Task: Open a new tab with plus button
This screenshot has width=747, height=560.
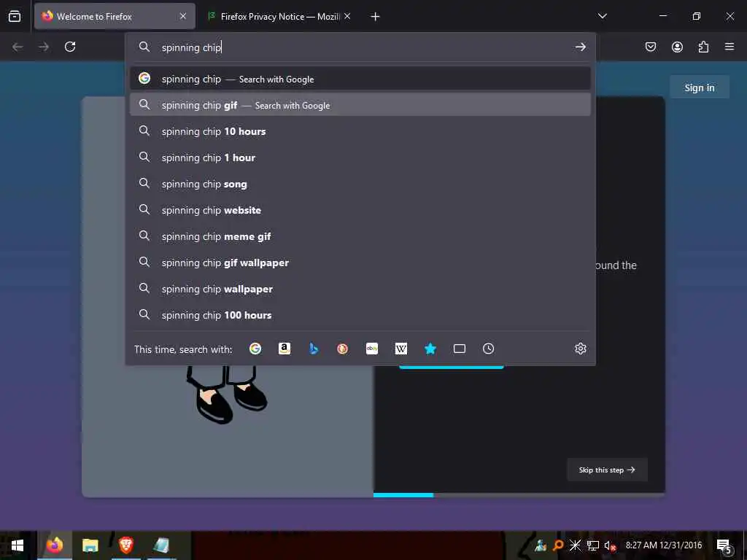Action: tap(376, 17)
